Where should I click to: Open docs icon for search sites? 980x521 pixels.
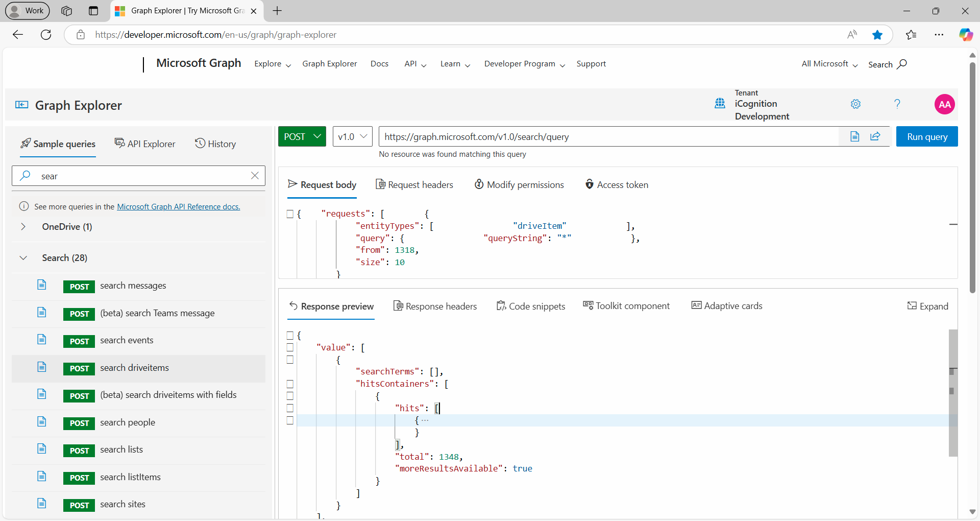click(42, 503)
